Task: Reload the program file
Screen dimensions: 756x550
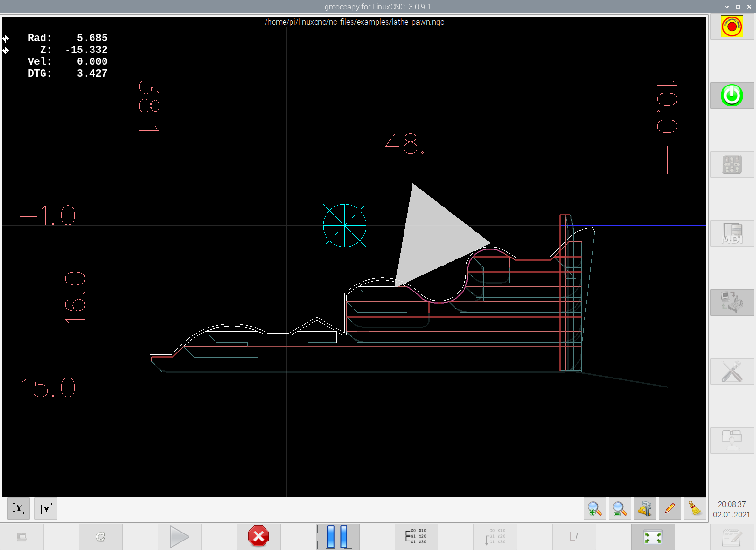Action: (101, 537)
